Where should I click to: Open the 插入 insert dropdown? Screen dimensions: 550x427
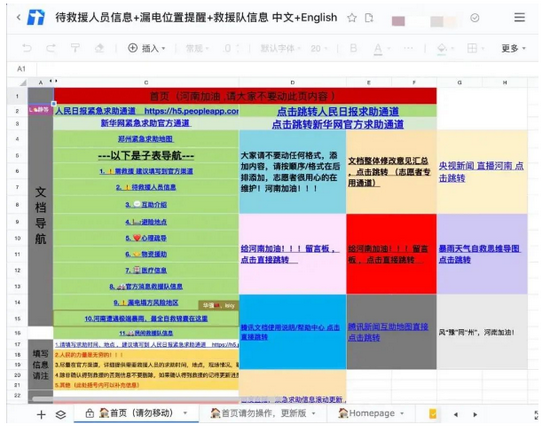[147, 48]
